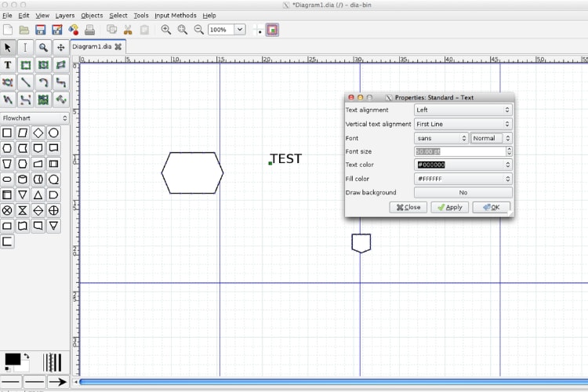Pick the Arc tool

tap(43, 82)
